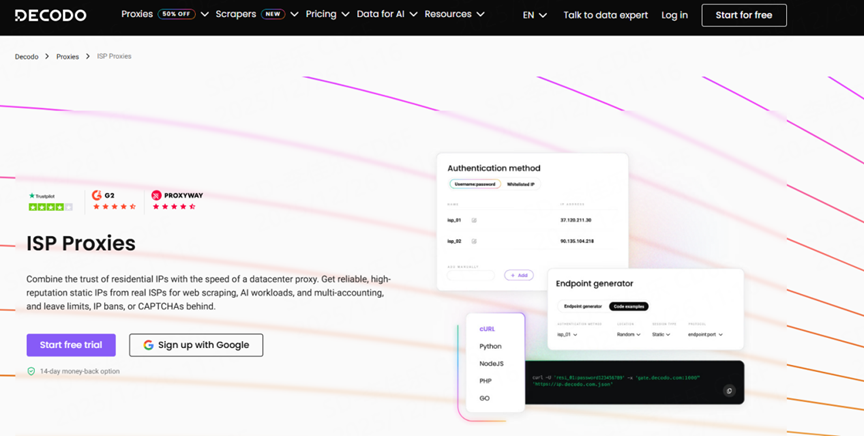Image resolution: width=864 pixels, height=436 pixels.
Task: Click the Trustpilot green star rating bar
Action: pyautogui.click(x=50, y=207)
